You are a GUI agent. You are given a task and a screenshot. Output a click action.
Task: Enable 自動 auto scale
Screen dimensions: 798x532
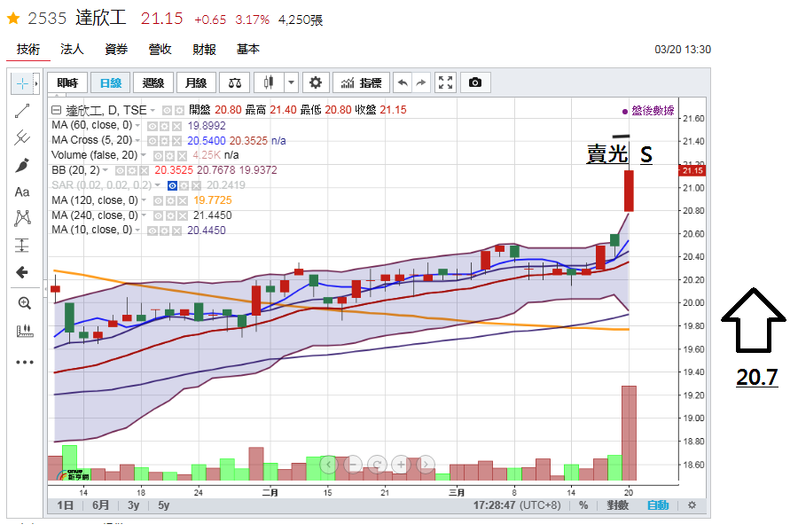pyautogui.click(x=658, y=505)
